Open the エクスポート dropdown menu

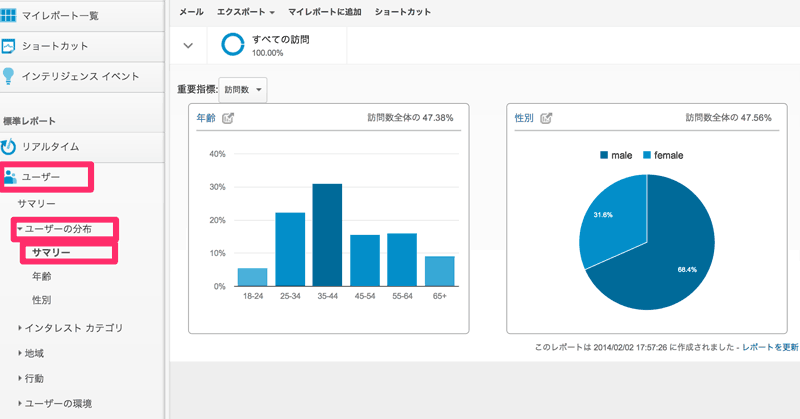(246, 12)
